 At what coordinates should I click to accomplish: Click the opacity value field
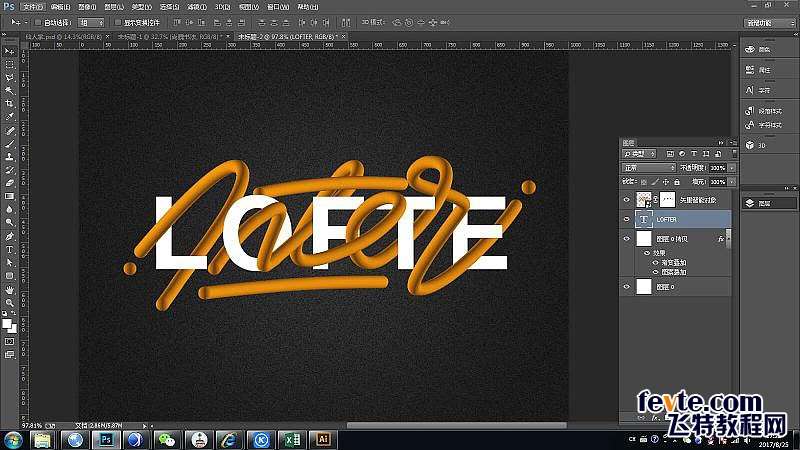[x=717, y=167]
